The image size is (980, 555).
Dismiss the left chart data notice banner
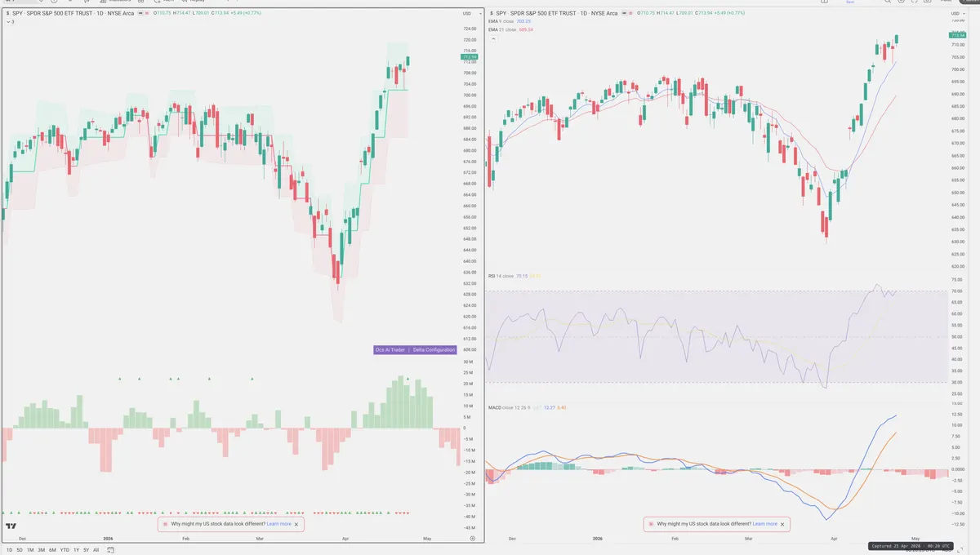[296, 524]
